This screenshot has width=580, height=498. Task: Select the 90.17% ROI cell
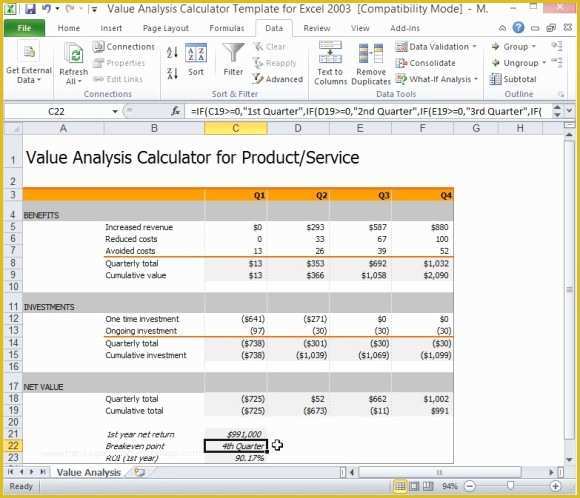pyautogui.click(x=236, y=458)
